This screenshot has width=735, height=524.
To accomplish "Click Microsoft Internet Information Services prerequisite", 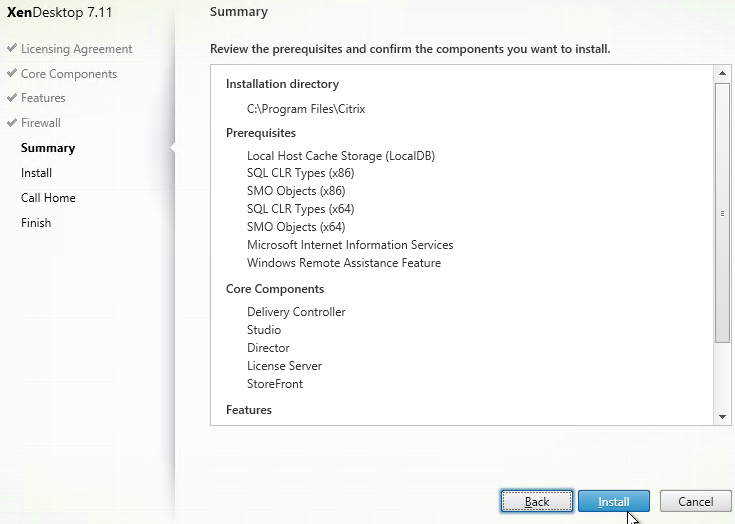I will point(350,245).
